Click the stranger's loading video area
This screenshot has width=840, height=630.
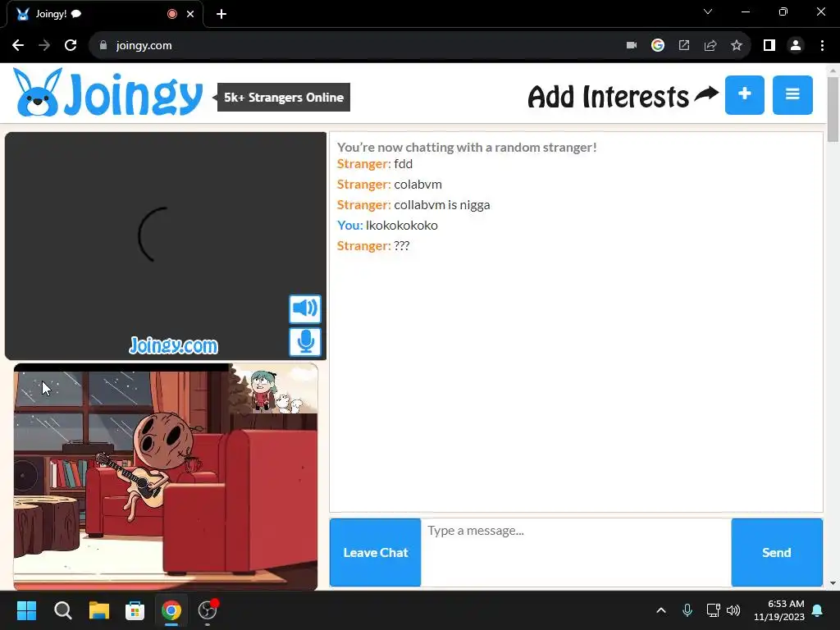[x=166, y=246]
